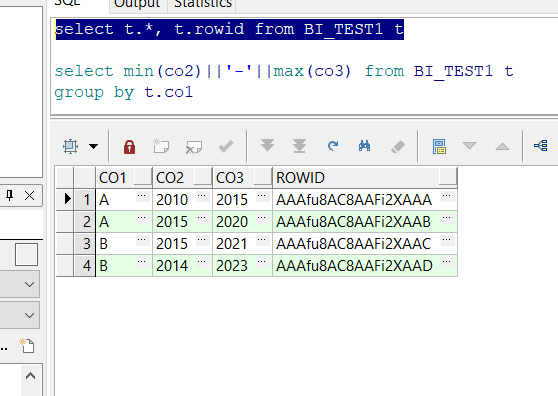The width and height of the screenshot is (558, 396).
Task: Open ellipsis editor for row 4 ROWID
Action: pos(447,262)
